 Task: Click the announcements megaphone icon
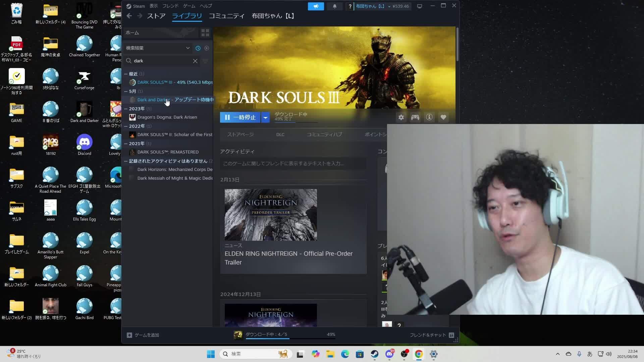click(x=316, y=6)
